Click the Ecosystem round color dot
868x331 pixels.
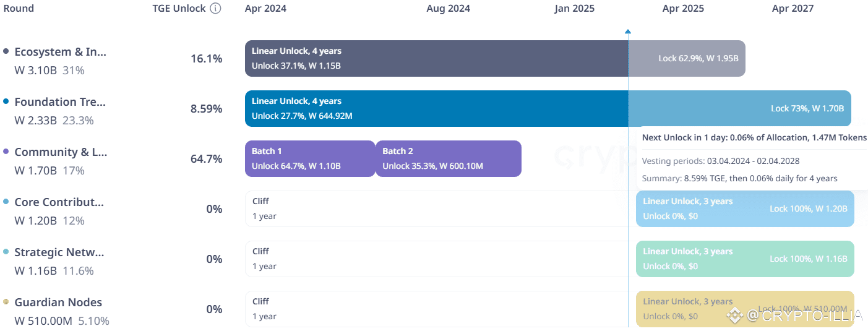point(6,51)
